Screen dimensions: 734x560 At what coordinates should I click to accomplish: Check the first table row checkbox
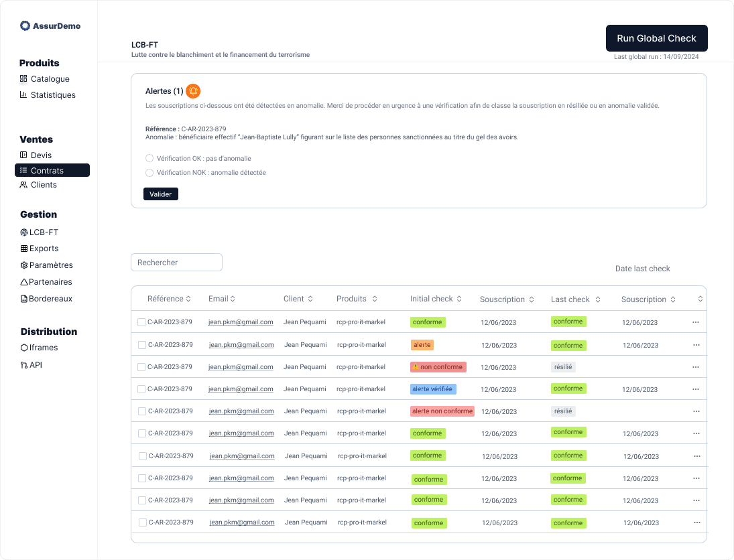point(141,322)
